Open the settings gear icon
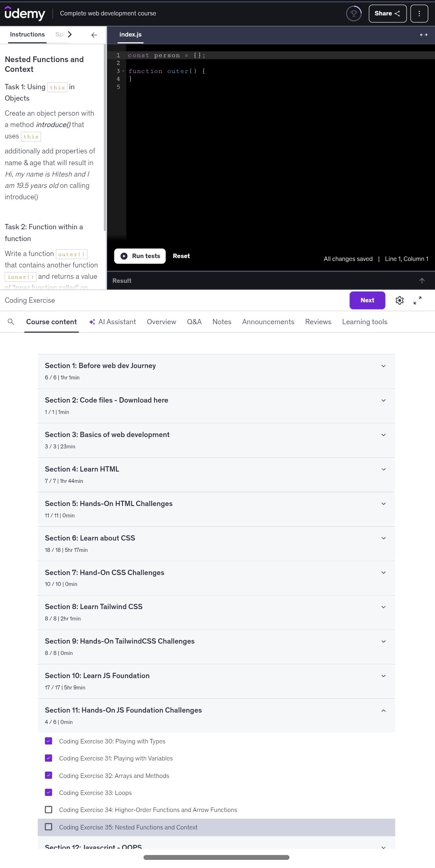The width and height of the screenshot is (435, 868). click(x=399, y=300)
